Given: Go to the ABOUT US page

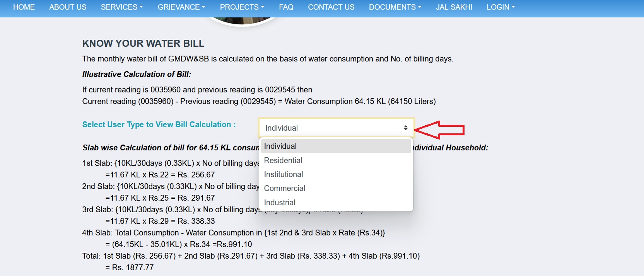Looking at the screenshot, I should point(68,7).
